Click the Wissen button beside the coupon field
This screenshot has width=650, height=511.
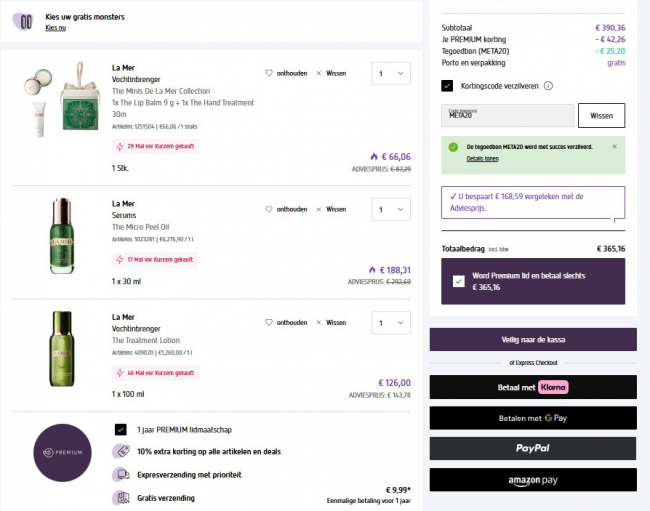point(601,115)
